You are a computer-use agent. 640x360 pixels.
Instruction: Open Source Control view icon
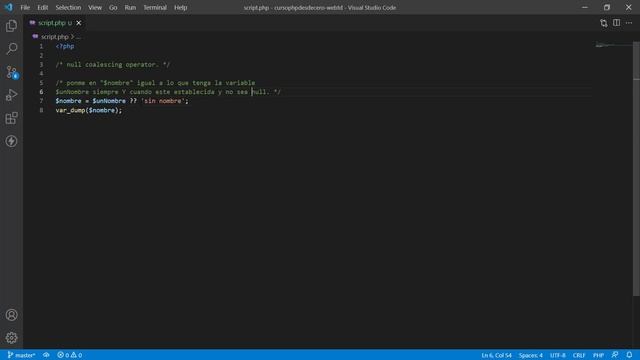pyautogui.click(x=11, y=72)
